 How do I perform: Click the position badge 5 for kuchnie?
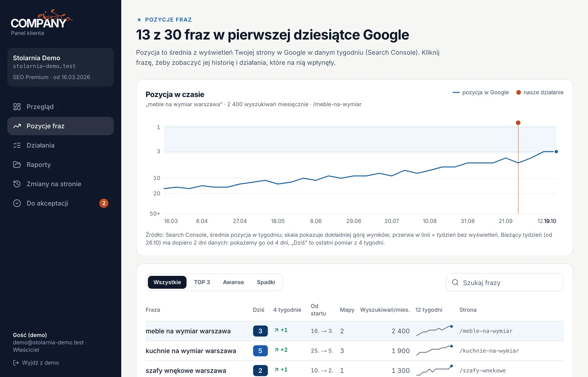pyautogui.click(x=260, y=351)
